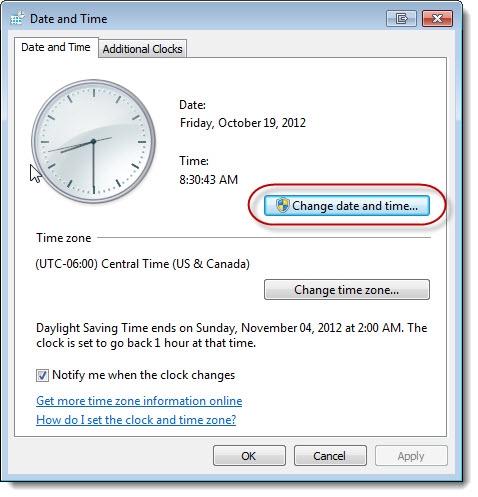Open Get more time zone information online
This screenshot has height=497, width=478.
click(139, 401)
